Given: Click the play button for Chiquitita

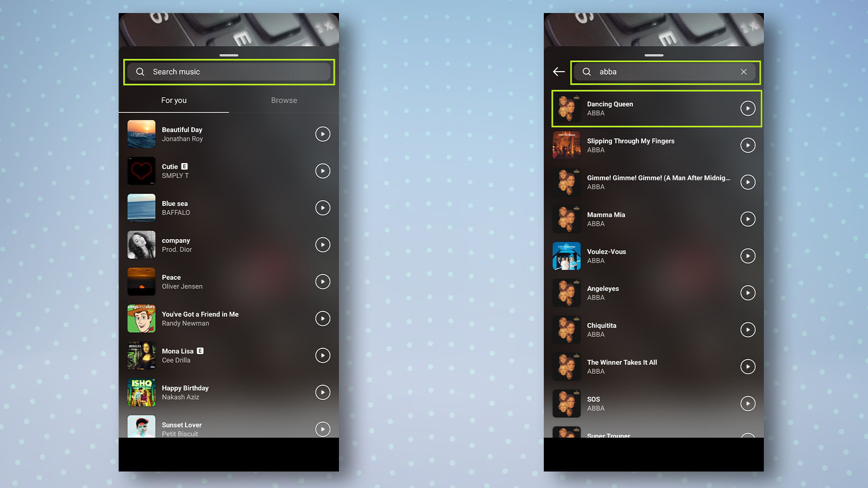Looking at the screenshot, I should point(747,330).
